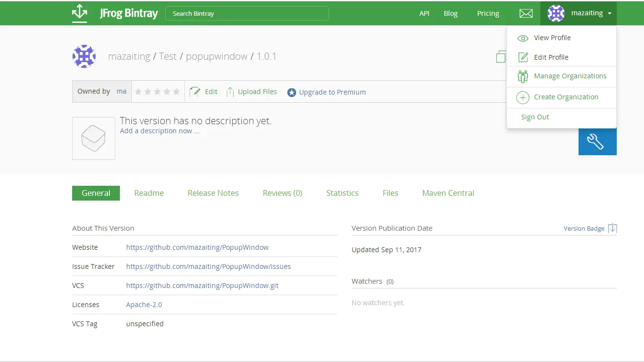This screenshot has width=644, height=362.
Task: Open the Files tab
Action: click(390, 193)
